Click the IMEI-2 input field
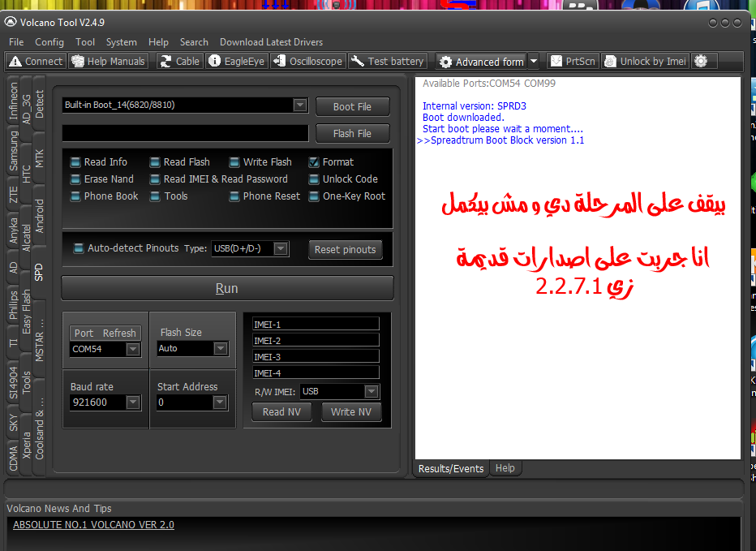The width and height of the screenshot is (756, 551). pyautogui.click(x=316, y=340)
